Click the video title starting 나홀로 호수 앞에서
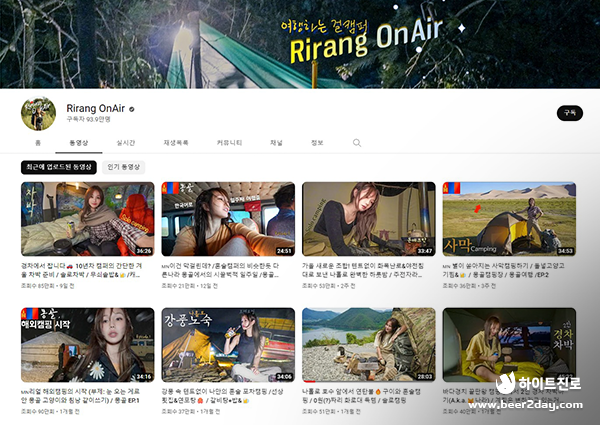Screen dimensions: 600x425 click(x=361, y=396)
